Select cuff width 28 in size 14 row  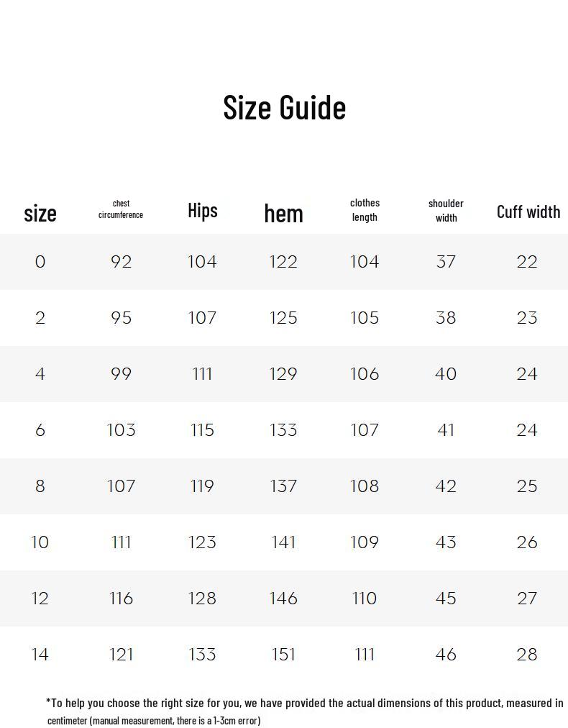coord(527,655)
